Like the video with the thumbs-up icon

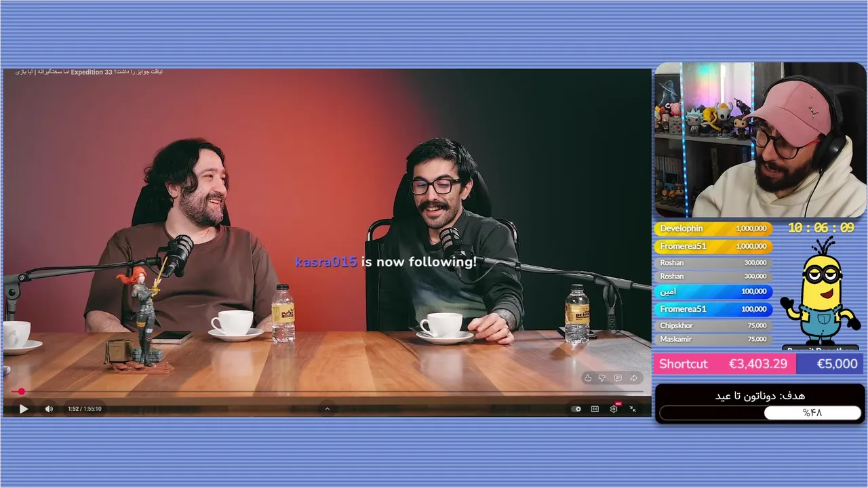pos(588,378)
